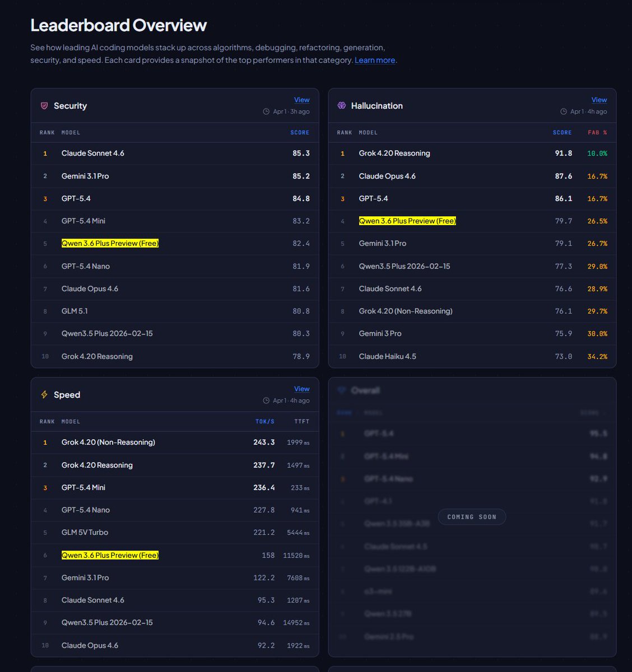
Task: Click the Speed lightning bolt icon
Action: click(44, 394)
